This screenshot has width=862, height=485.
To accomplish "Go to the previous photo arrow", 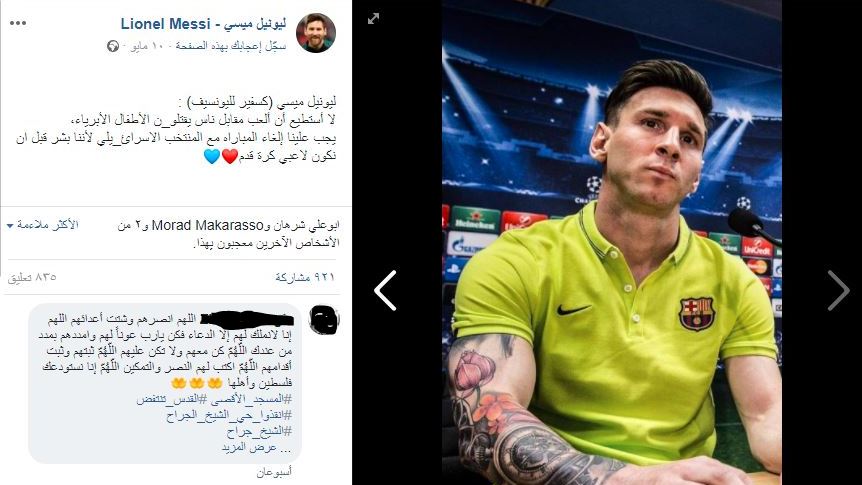I will (x=385, y=290).
